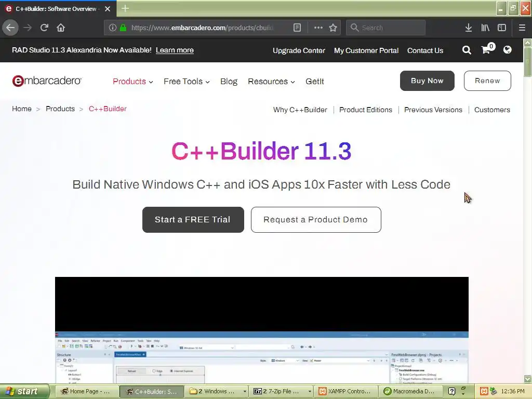Open a new tab with the plus icon

[x=125, y=8]
